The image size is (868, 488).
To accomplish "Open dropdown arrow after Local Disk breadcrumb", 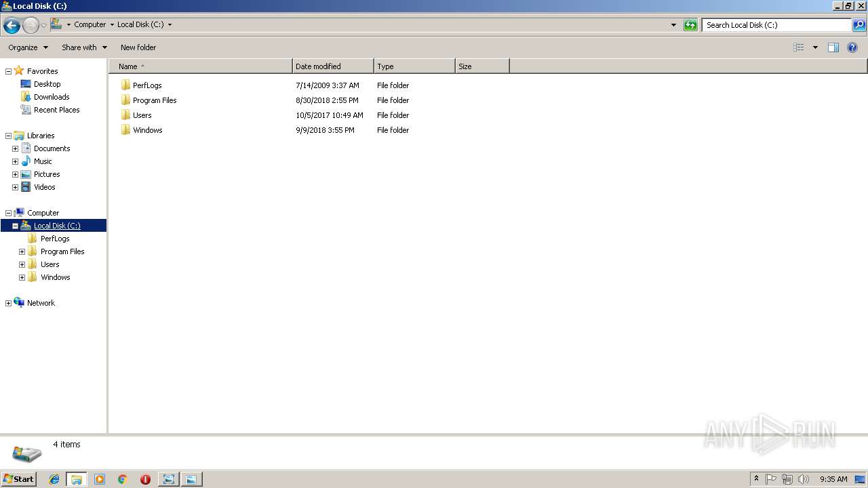I will [x=170, y=25].
